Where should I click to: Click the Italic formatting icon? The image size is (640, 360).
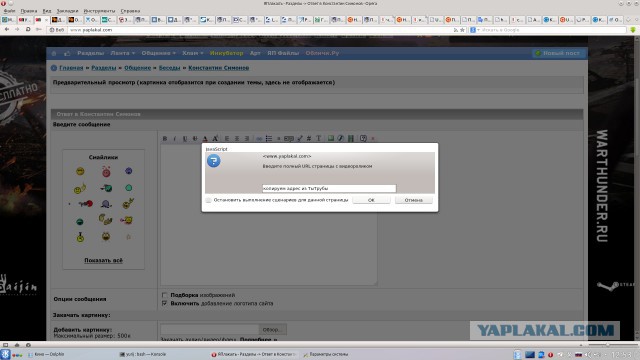(175, 138)
